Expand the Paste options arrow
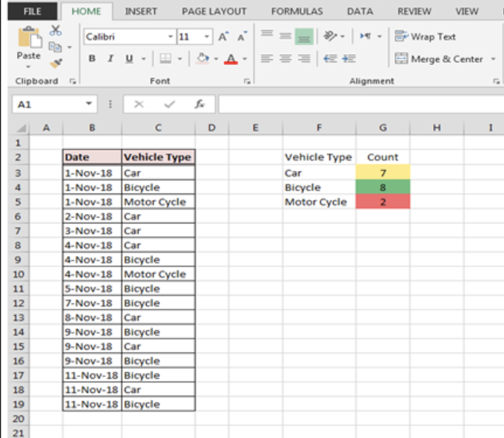Image resolution: width=504 pixels, height=438 pixels. coord(28,67)
